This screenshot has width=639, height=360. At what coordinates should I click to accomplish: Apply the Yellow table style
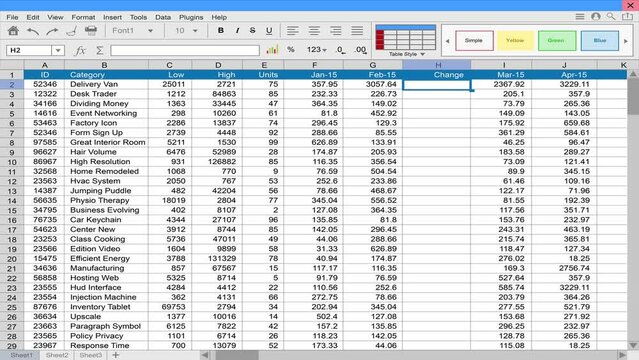[515, 40]
